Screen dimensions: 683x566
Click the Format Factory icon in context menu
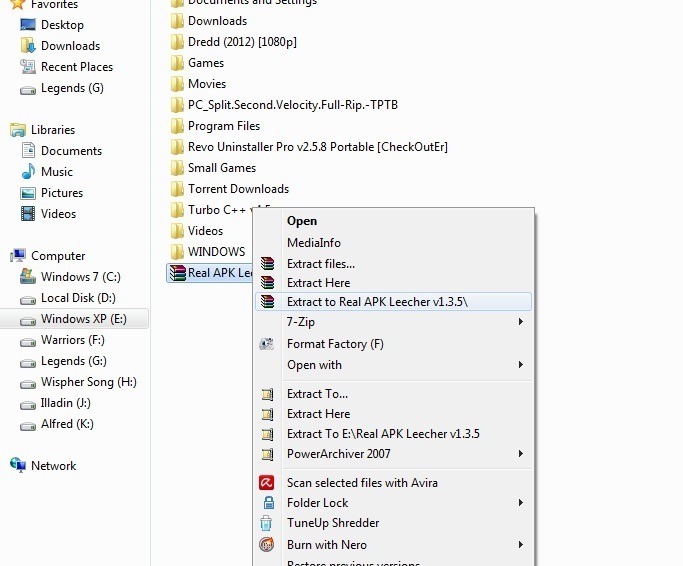click(x=267, y=344)
